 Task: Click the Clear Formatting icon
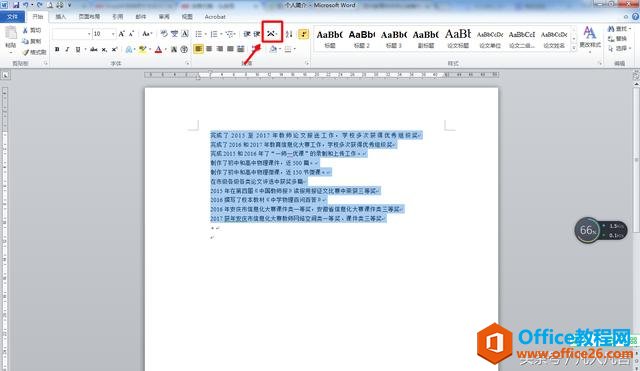click(x=164, y=34)
